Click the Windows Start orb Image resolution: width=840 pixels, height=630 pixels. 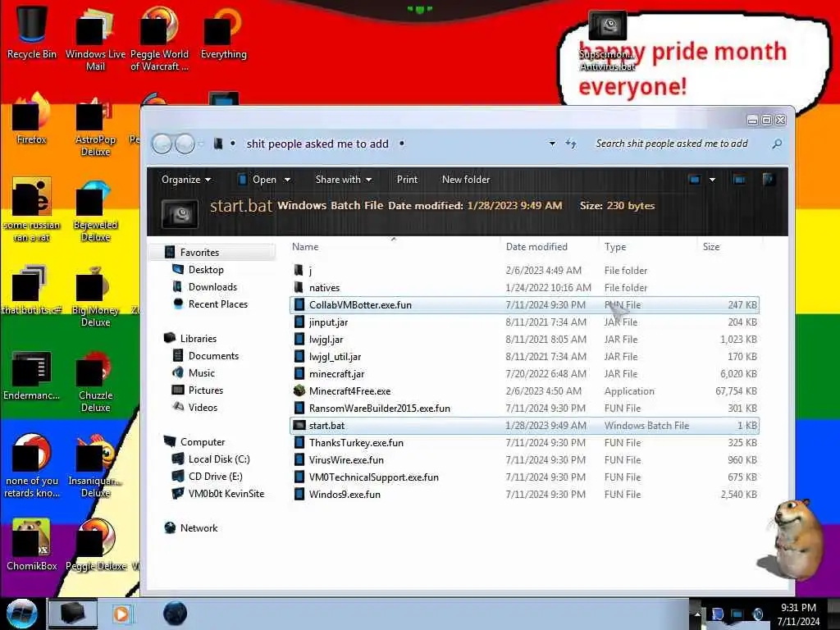pyautogui.click(x=22, y=614)
